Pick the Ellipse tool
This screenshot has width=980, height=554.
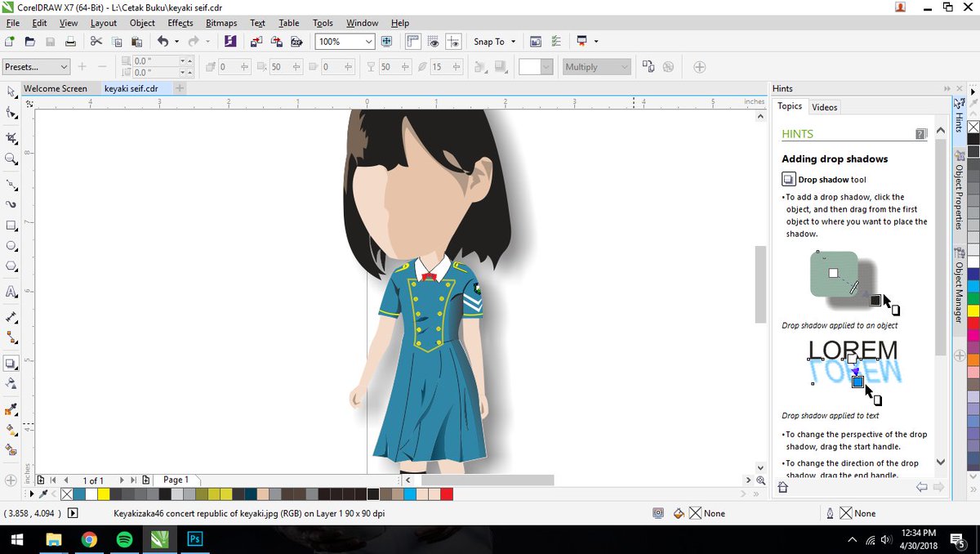(11, 245)
